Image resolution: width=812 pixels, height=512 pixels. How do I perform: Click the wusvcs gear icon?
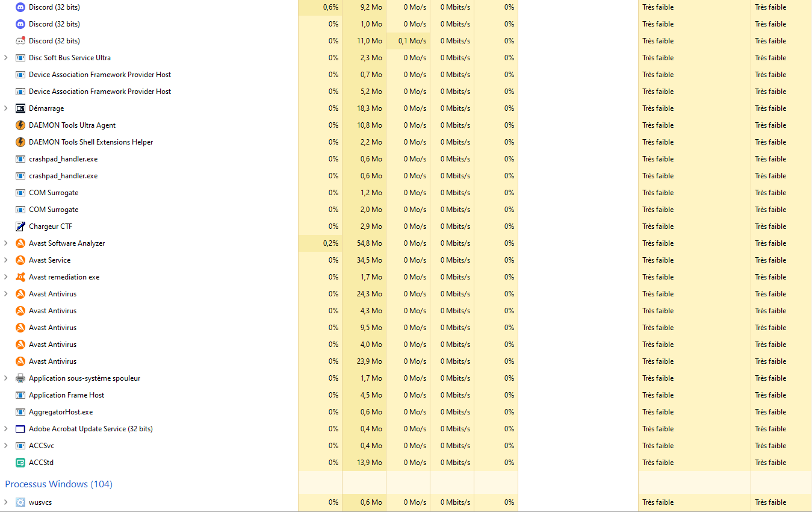point(20,502)
